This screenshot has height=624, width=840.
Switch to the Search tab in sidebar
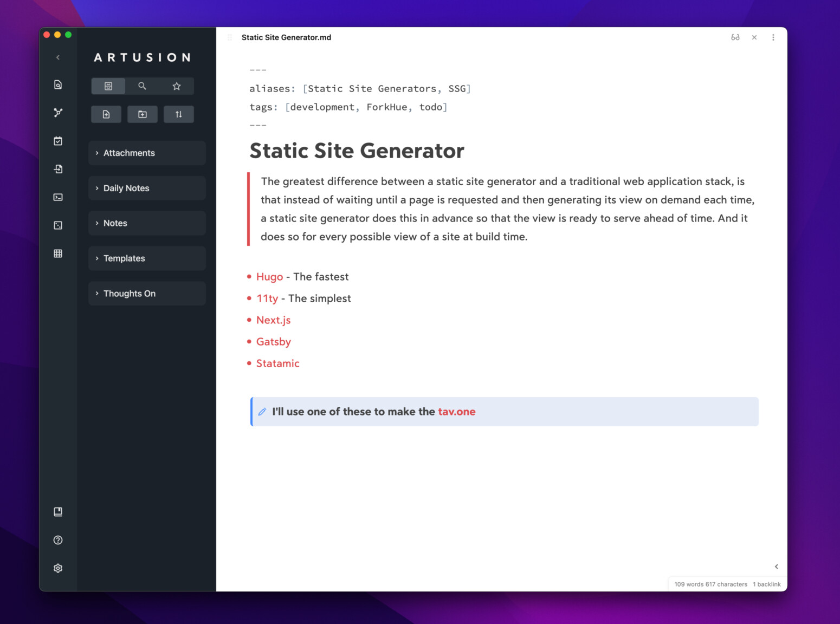coord(142,86)
